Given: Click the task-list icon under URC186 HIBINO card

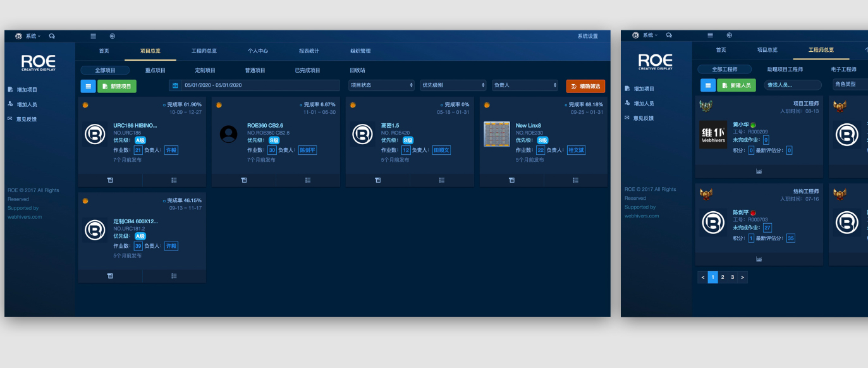Looking at the screenshot, I should tap(174, 180).
